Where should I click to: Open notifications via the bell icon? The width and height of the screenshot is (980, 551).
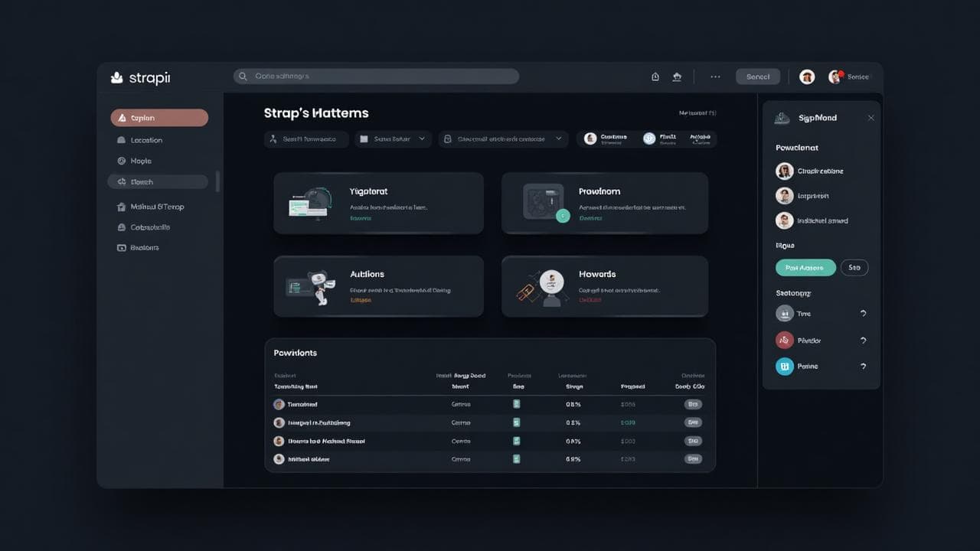point(655,77)
